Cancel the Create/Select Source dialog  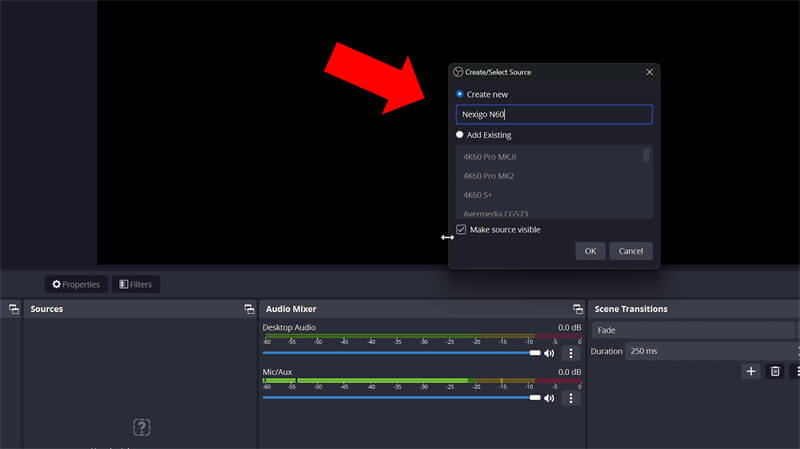(631, 251)
